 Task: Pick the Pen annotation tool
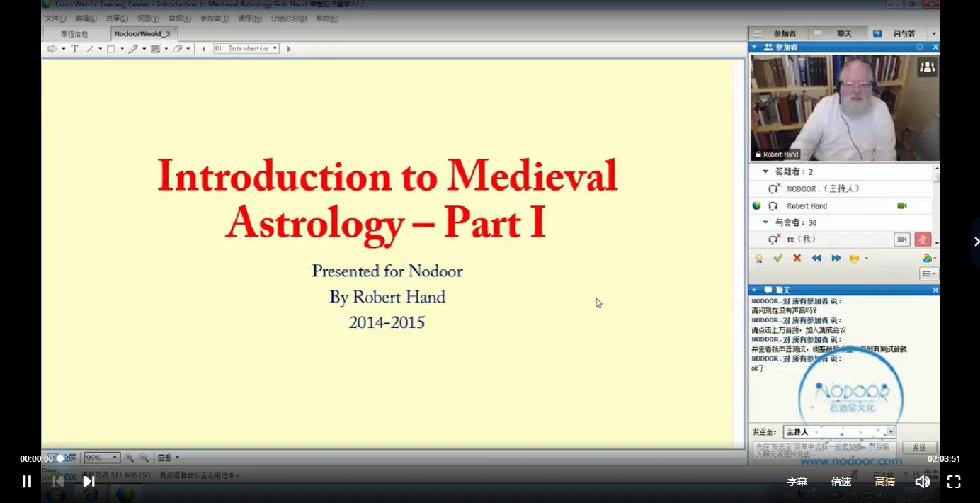(x=135, y=48)
